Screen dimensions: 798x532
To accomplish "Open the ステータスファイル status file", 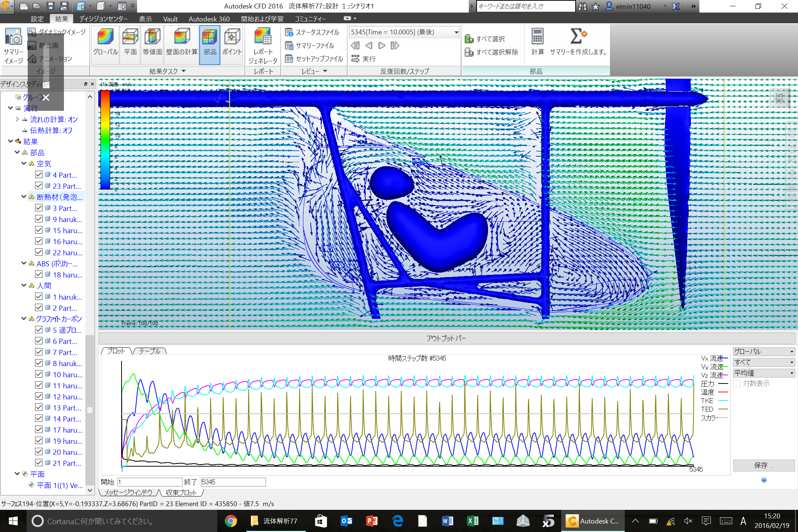I will (x=312, y=33).
